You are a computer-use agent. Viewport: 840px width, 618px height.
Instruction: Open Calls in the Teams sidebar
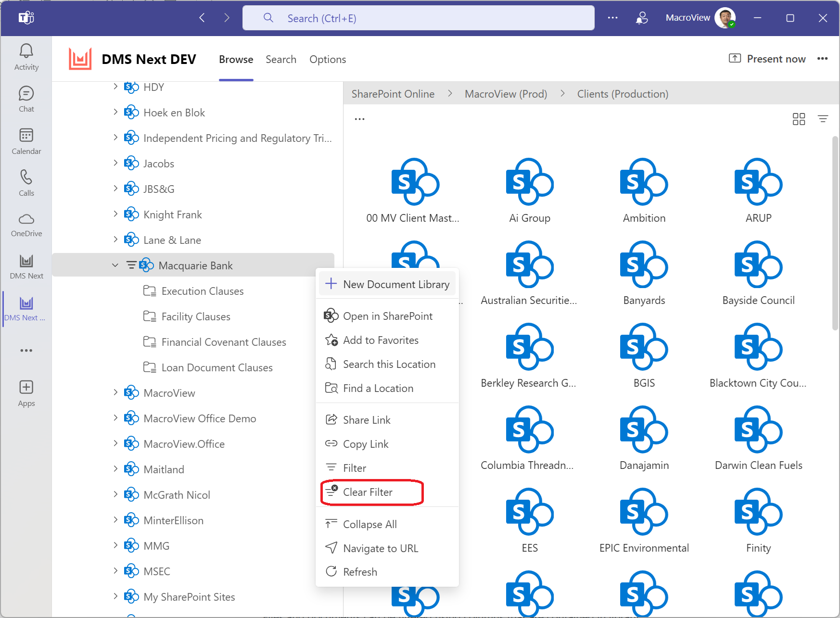click(x=26, y=183)
